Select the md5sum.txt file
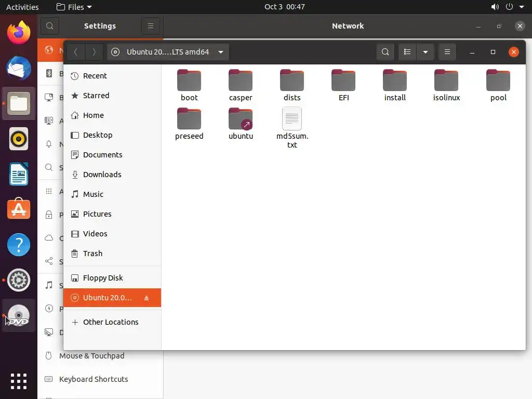This screenshot has height=399, width=532. click(x=292, y=128)
